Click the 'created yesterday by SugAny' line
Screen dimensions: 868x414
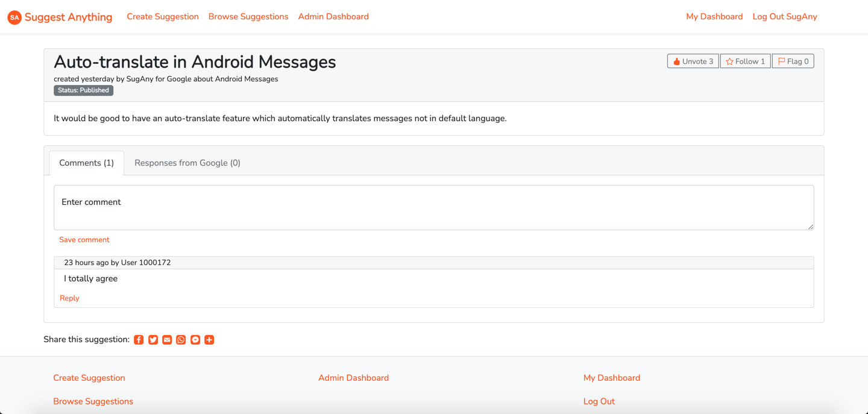click(x=166, y=79)
